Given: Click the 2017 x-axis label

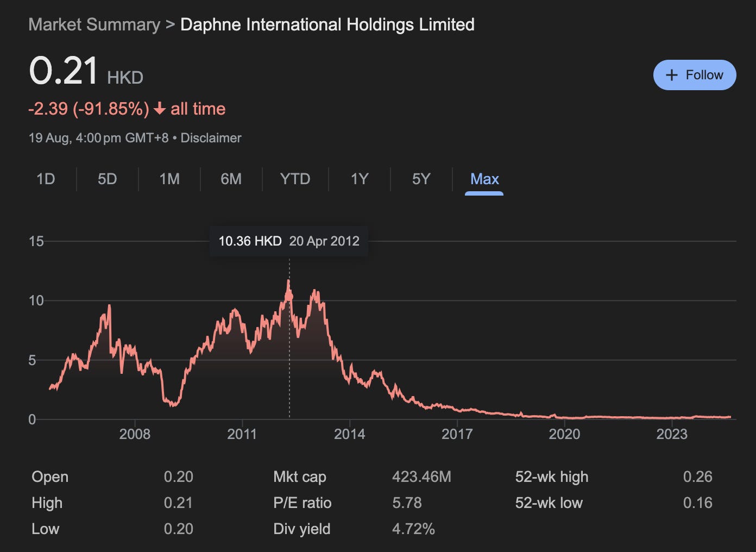Looking at the screenshot, I should point(457,434).
